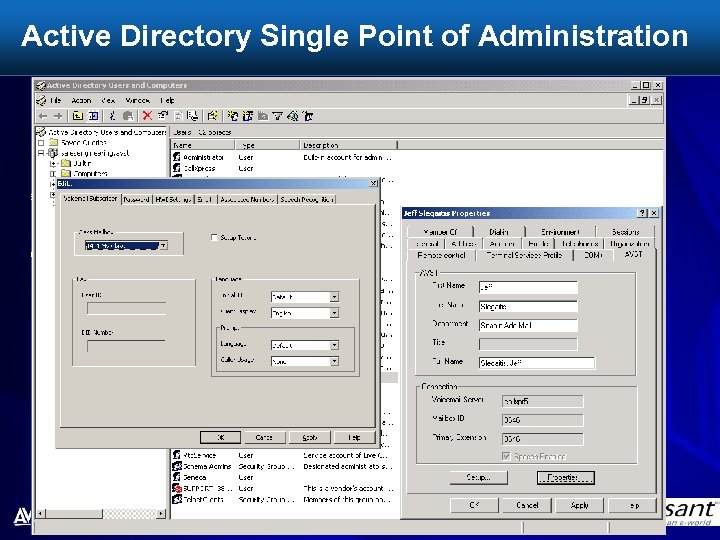Click the Forward arrow toolbar icon
Viewport: 720px width, 540px height.
tap(58, 116)
